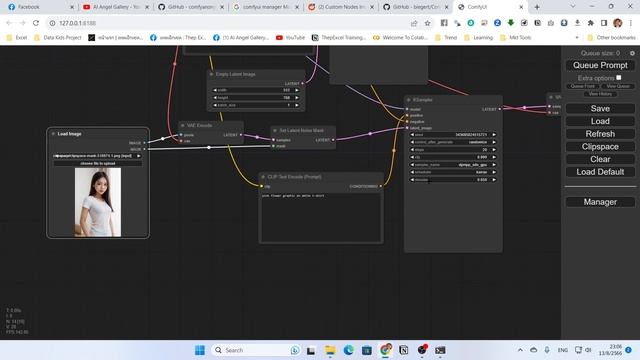Switch to Custom Nodes tab
Image resolution: width=640 pixels, height=360 pixels.
[341, 7]
